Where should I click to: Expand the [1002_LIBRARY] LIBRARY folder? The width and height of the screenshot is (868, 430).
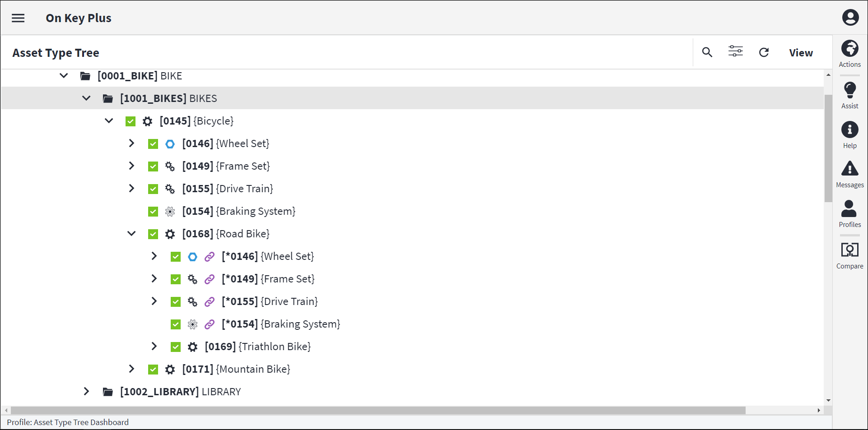click(86, 391)
